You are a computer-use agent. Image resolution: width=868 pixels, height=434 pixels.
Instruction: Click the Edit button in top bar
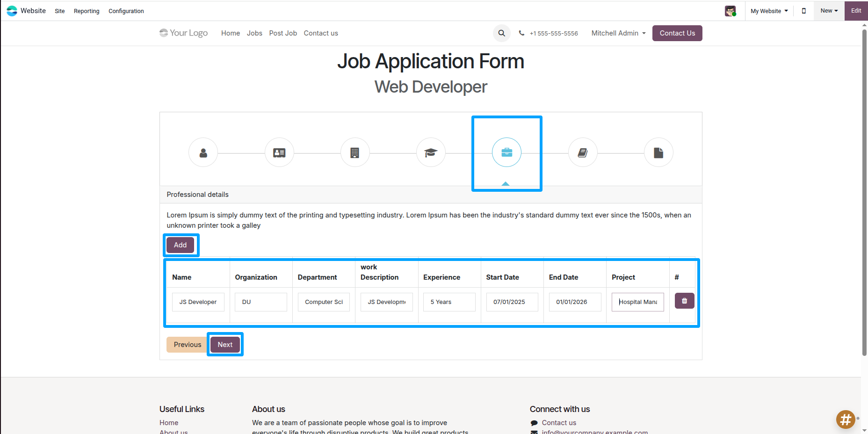tap(856, 11)
